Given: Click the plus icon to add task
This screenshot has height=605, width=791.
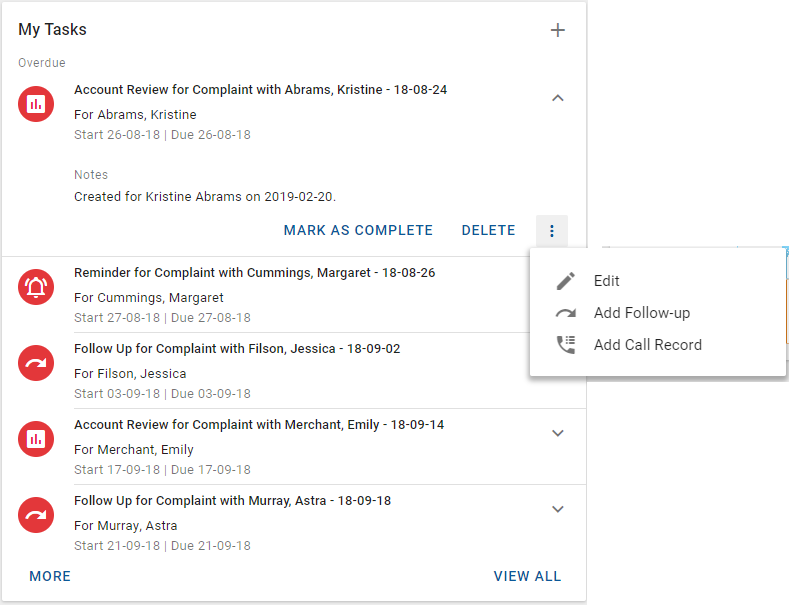Looking at the screenshot, I should click(558, 30).
